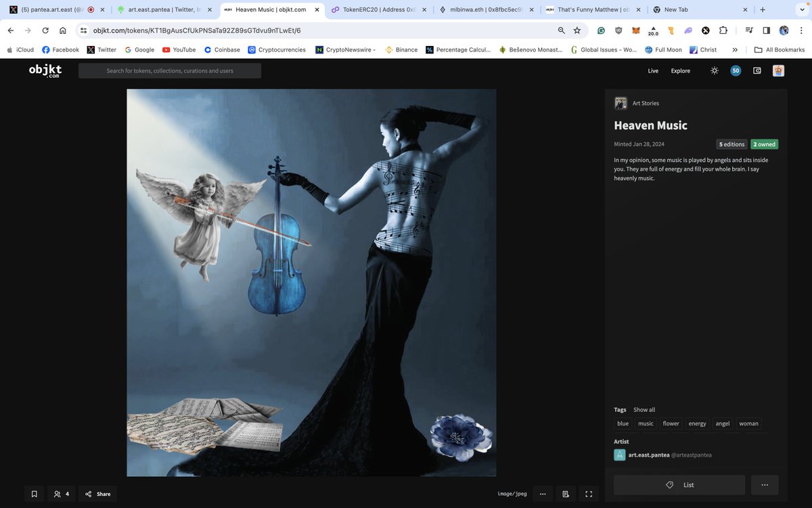
Task: Open the Live page
Action: [x=653, y=70]
